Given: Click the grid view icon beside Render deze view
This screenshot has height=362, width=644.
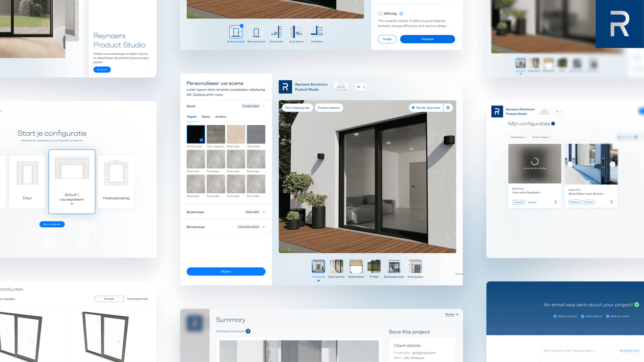Looking at the screenshot, I should 448,108.
